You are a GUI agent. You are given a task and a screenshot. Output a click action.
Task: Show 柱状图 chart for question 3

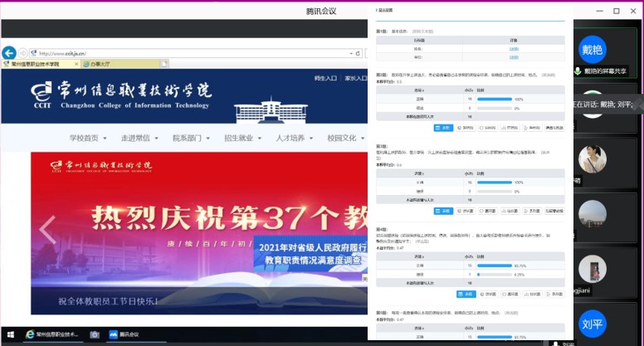click(x=510, y=211)
